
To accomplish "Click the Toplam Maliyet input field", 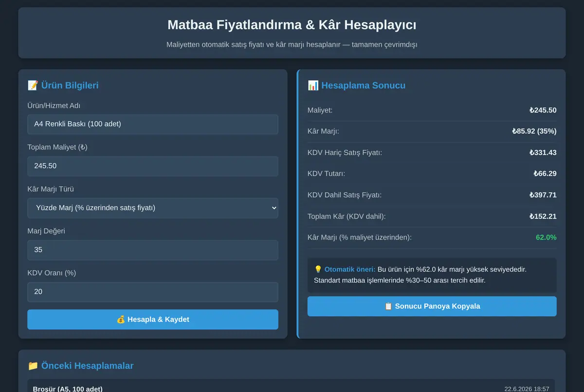I will [153, 166].
